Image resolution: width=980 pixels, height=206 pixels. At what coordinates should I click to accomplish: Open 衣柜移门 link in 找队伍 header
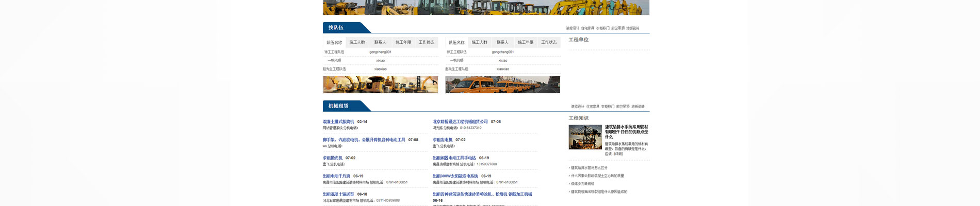click(x=602, y=28)
